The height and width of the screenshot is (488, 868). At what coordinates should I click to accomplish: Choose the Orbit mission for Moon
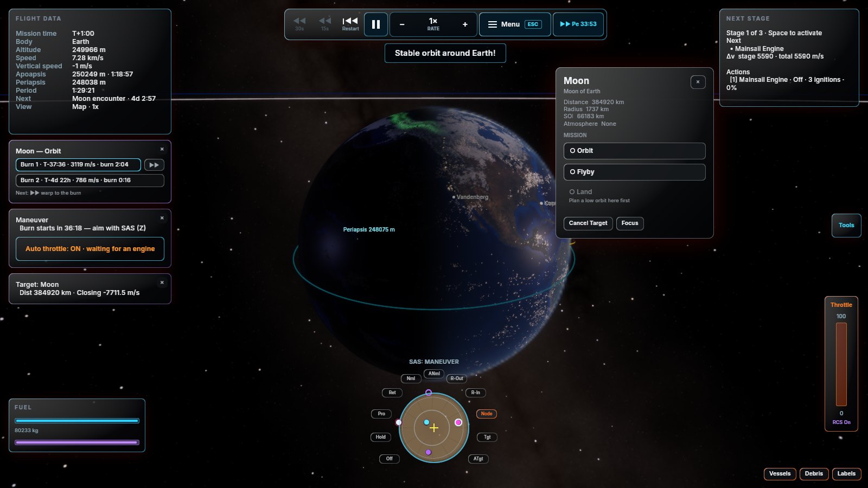pyautogui.click(x=634, y=151)
